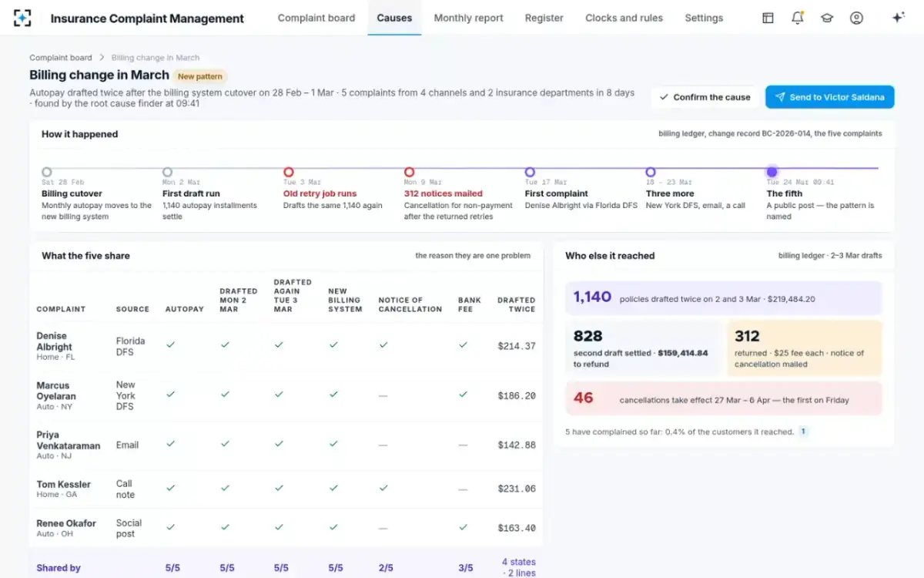This screenshot has height=578, width=924.
Task: Switch to the Complaint board tab
Action: [x=316, y=18]
